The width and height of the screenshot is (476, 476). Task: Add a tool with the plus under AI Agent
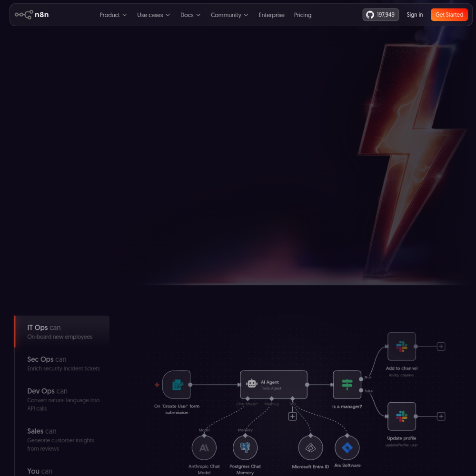292,416
